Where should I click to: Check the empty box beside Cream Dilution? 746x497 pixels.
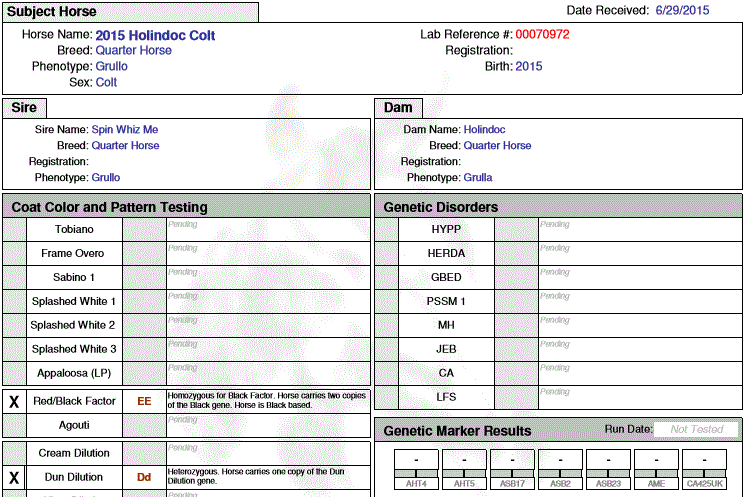click(14, 454)
